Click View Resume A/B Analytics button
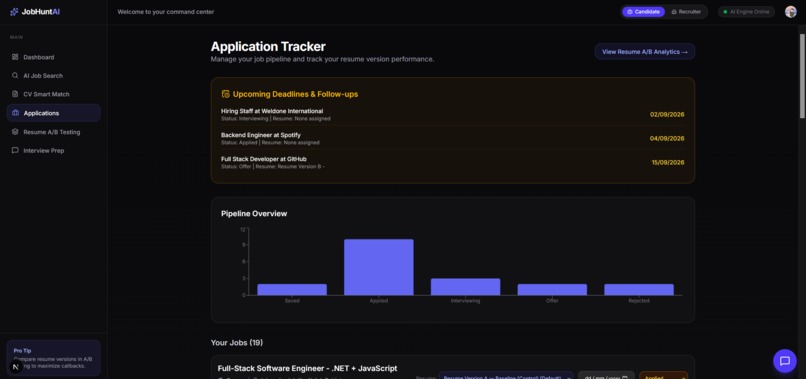 pos(645,51)
